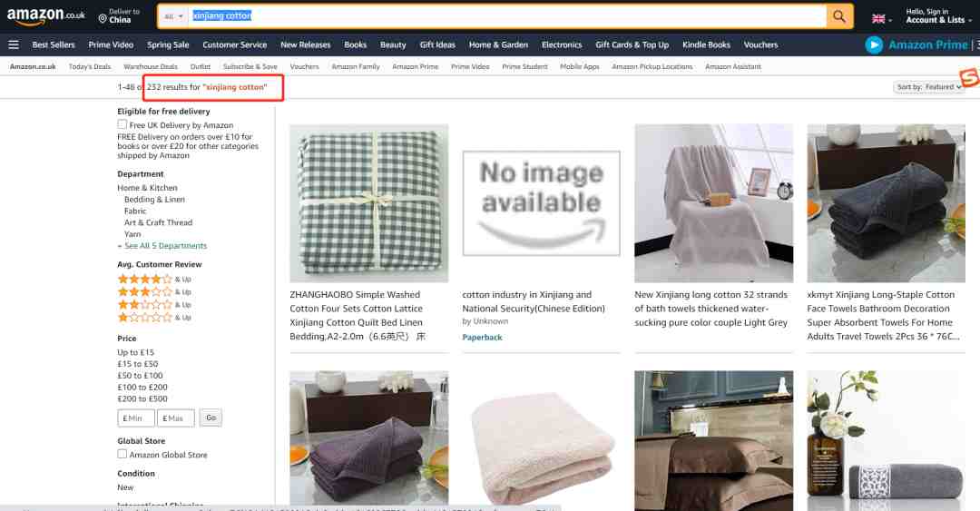Click Outlet sub-navigation link
The width and height of the screenshot is (980, 511).
coord(200,66)
